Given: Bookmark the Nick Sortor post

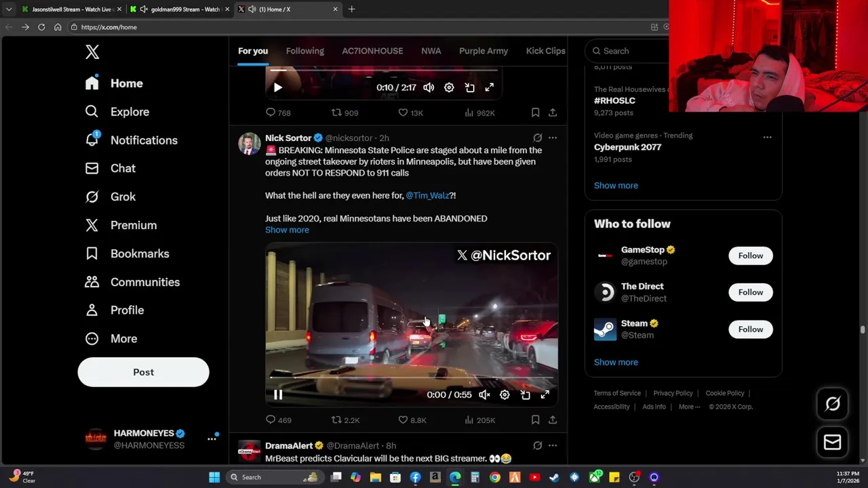Looking at the screenshot, I should (535, 420).
